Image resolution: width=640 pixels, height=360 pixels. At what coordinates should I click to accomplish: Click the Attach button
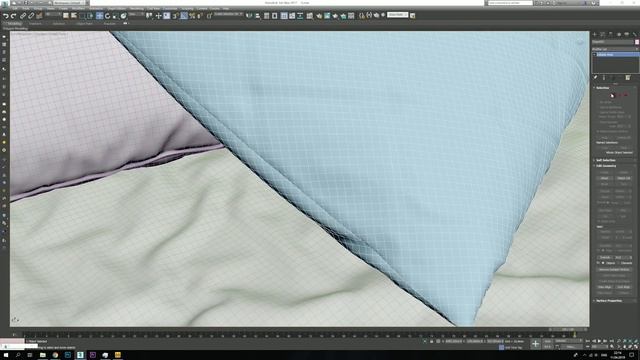[x=604, y=178]
